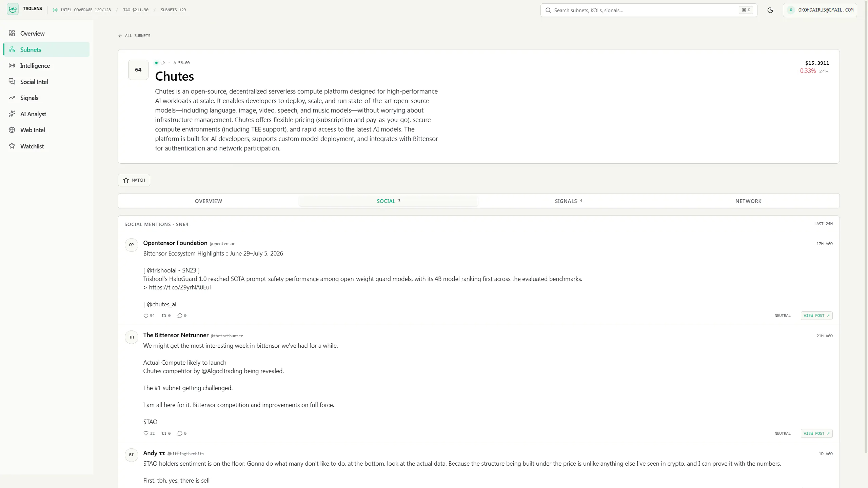The width and height of the screenshot is (868, 488).
Task: Open Watchlist from the sidebar
Action: coord(46,146)
